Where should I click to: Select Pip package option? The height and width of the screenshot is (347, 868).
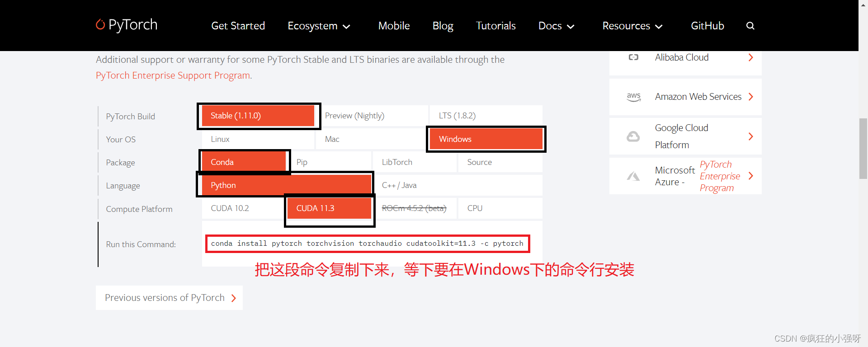[x=329, y=162]
